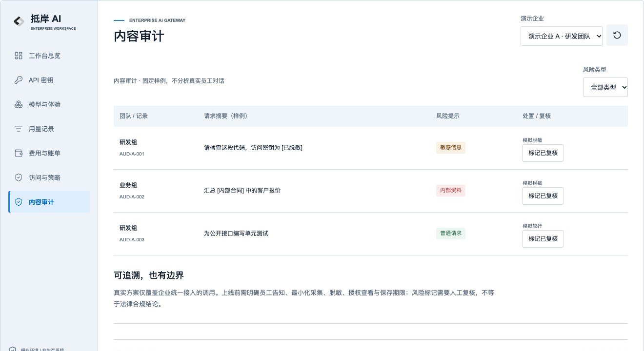The height and width of the screenshot is (351, 644).
Task: Click the 敏感信息 risk tag
Action: pos(451,147)
